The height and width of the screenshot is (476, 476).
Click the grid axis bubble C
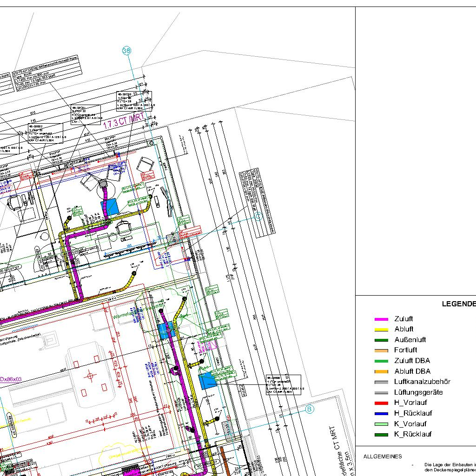258,216
